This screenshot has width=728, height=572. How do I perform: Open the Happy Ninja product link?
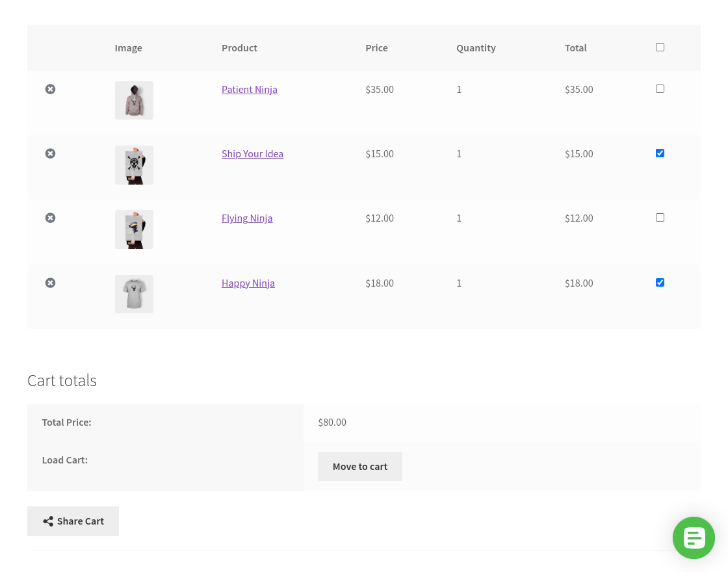248,283
